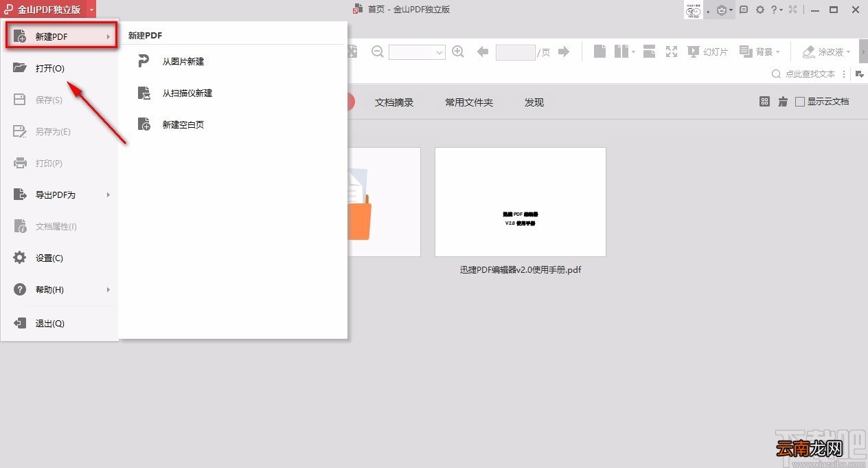Click the exit-door icon beside 退出(Q)
Image resolution: width=868 pixels, height=468 pixels.
tap(20, 324)
